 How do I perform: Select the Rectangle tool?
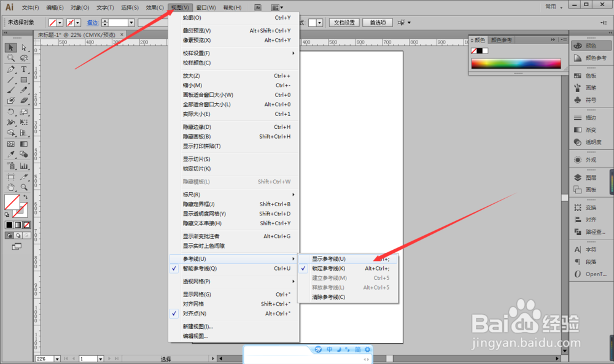click(24, 80)
